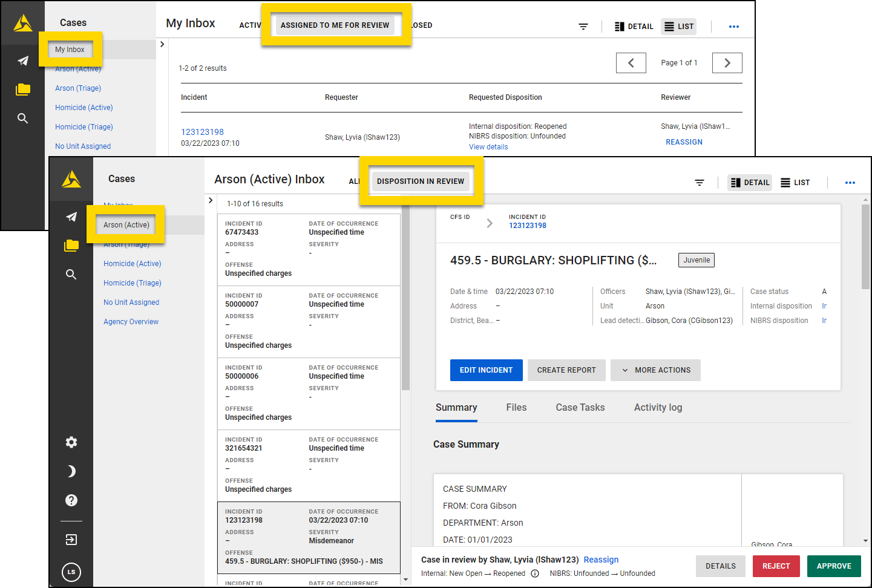Open help via the question mark icon

click(71, 500)
